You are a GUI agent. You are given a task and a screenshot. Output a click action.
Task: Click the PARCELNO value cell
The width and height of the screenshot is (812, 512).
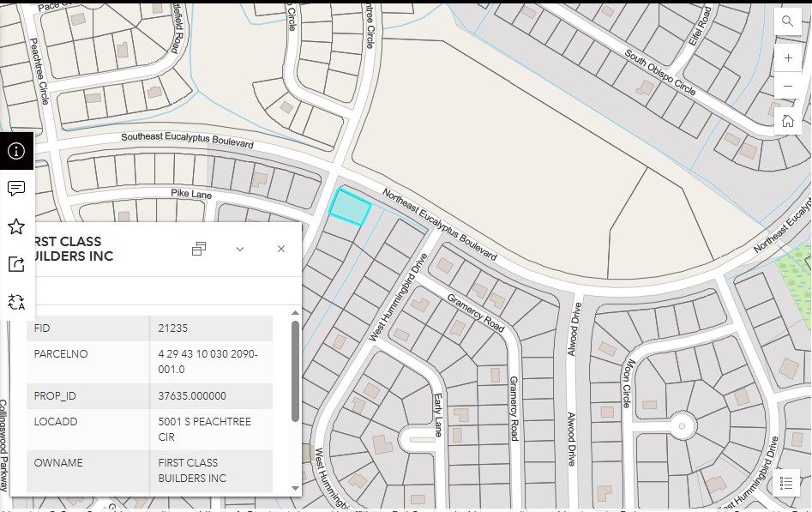210,362
